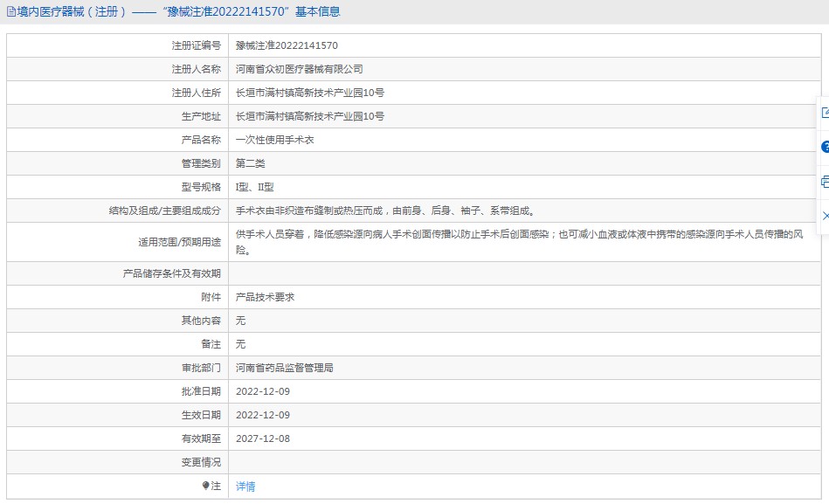
Task: Click the 审批部门 row label
Action: [x=201, y=368]
